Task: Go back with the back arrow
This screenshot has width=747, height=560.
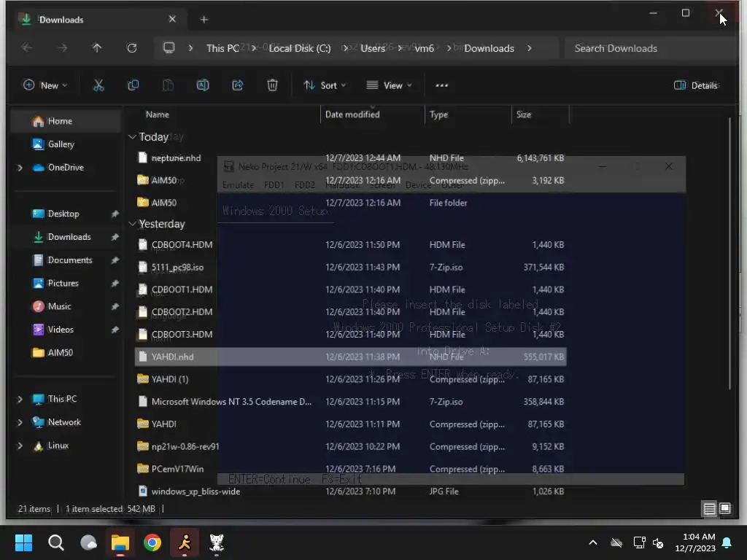Action: coord(27,47)
